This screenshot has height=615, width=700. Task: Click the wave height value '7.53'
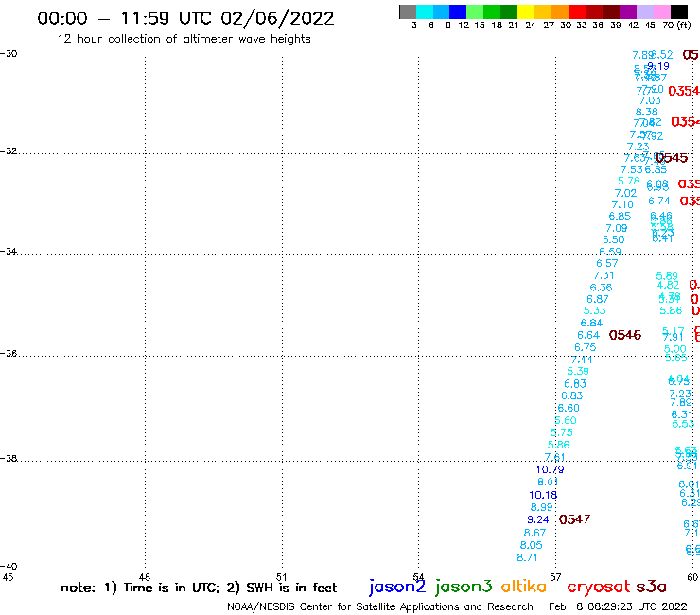point(631,169)
